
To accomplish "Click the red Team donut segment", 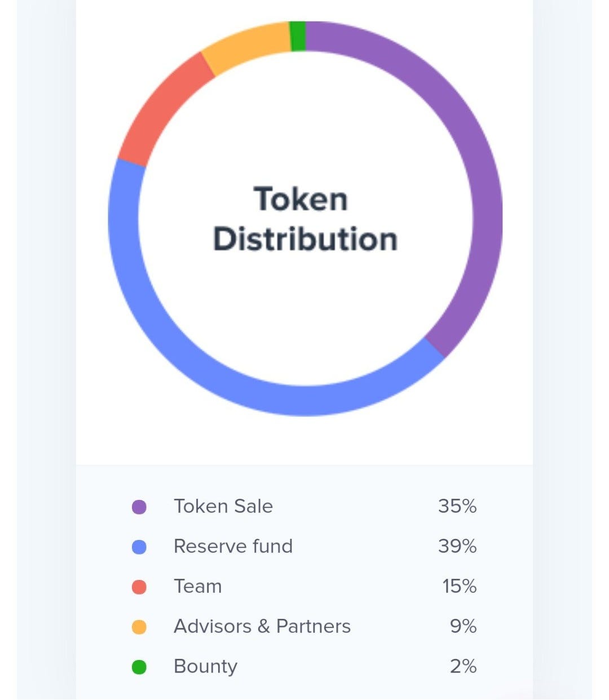I will [159, 107].
